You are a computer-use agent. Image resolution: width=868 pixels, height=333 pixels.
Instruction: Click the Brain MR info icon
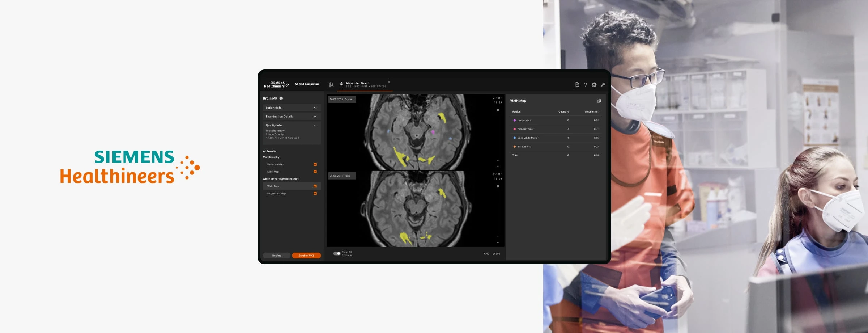281,98
